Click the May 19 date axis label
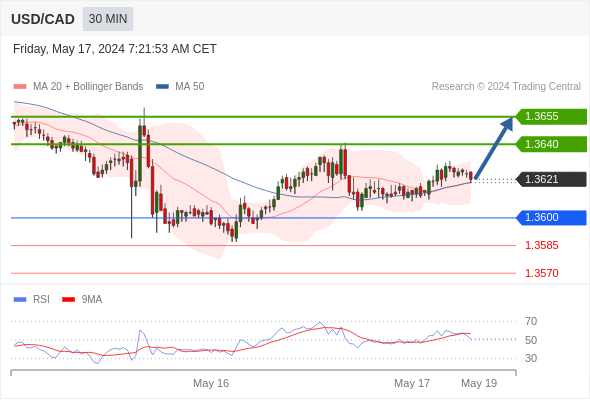This screenshot has width=590, height=400. point(479,383)
